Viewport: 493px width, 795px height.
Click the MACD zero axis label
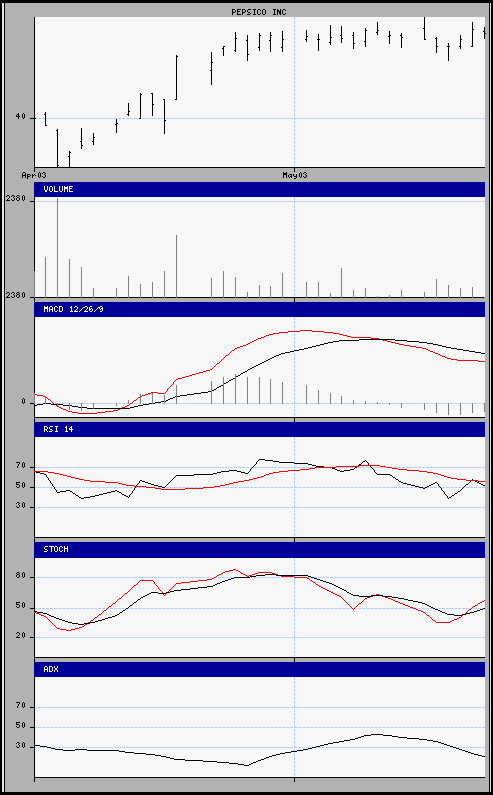(23, 402)
